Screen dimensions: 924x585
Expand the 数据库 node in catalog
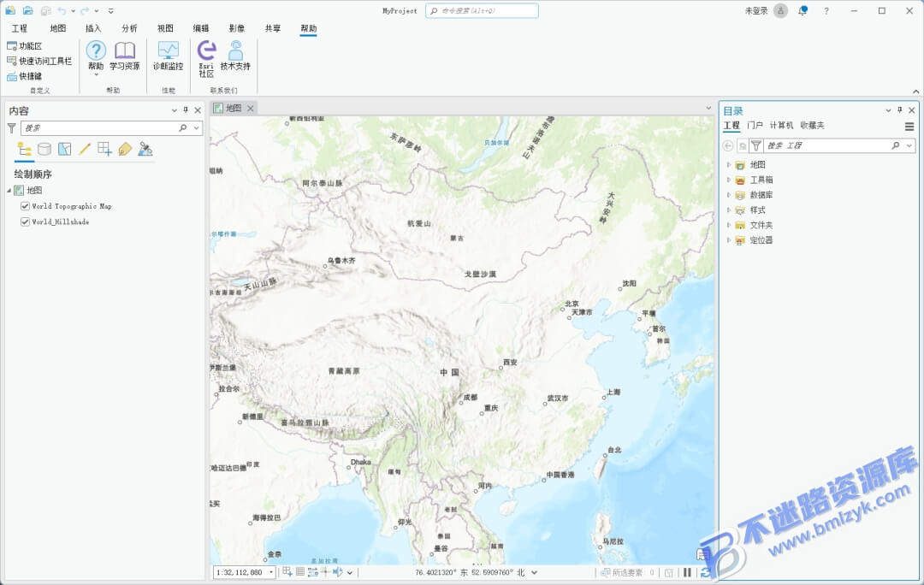click(728, 195)
